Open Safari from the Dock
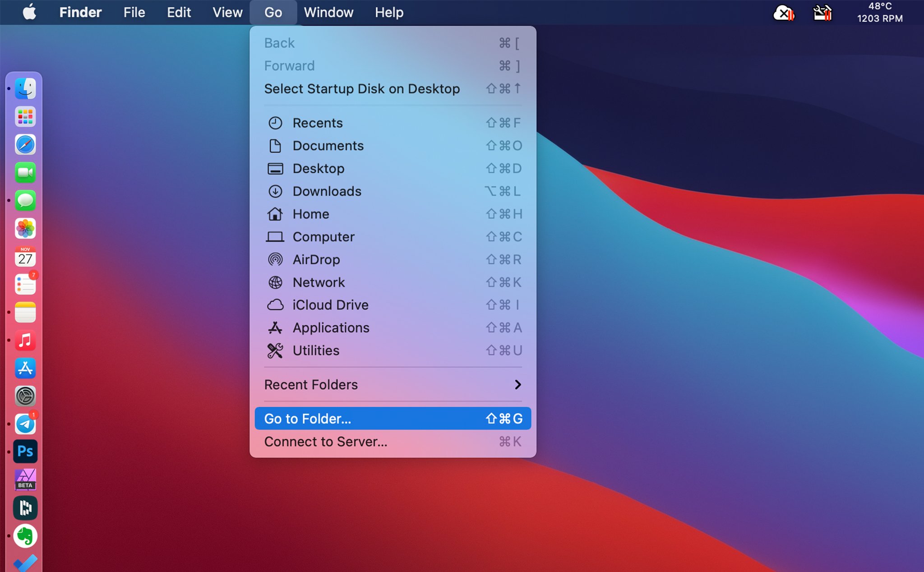The image size is (924, 572). (x=25, y=145)
